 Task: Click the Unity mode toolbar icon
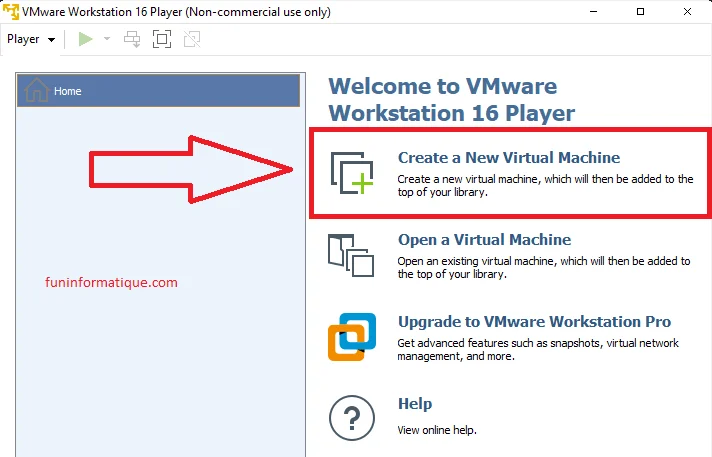coord(192,39)
